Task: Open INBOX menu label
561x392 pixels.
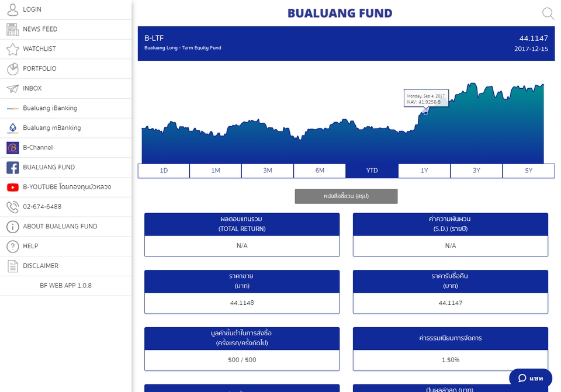Action: click(x=32, y=88)
